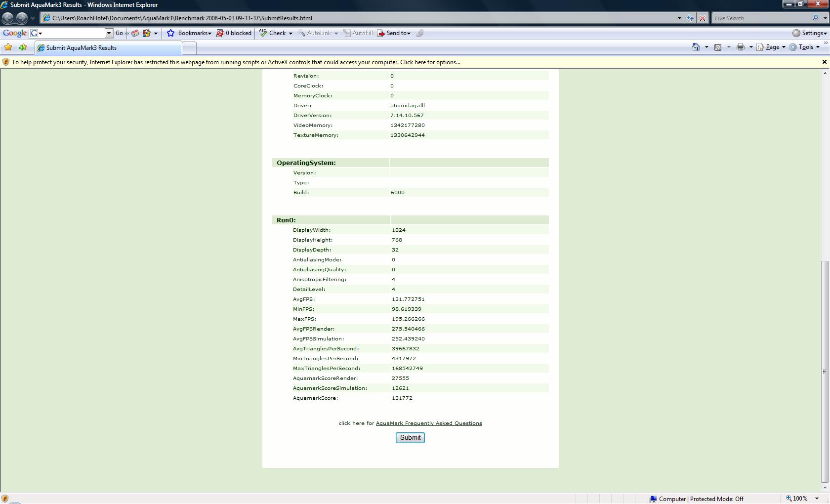Expand the Google search box dropdown arrow
Image resolution: width=830 pixels, height=504 pixels.
click(x=109, y=33)
